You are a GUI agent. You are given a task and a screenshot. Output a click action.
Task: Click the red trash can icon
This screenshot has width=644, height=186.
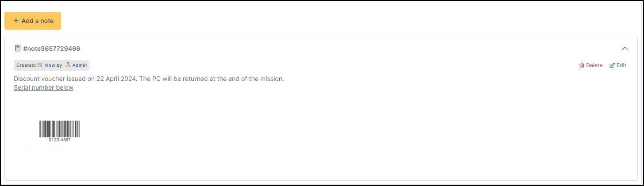[582, 65]
